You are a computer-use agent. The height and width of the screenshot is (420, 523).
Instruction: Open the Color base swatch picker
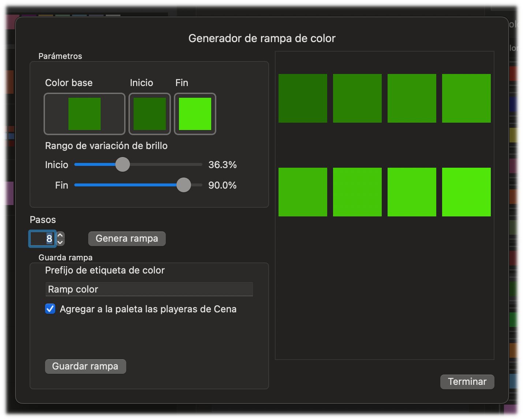85,114
